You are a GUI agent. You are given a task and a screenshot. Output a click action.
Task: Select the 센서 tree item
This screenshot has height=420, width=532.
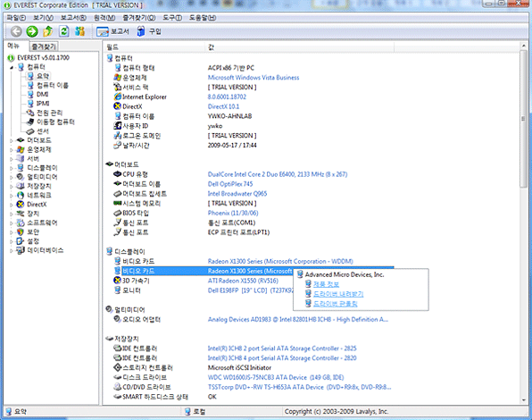[x=43, y=131]
